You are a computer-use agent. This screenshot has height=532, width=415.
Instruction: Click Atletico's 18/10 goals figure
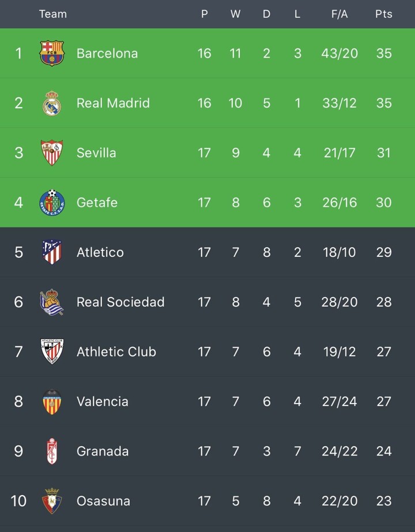[x=339, y=252]
